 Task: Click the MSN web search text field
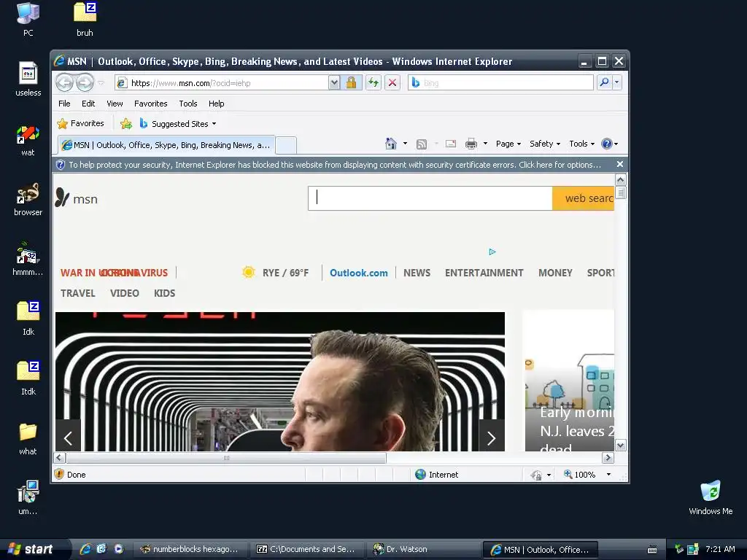point(430,198)
